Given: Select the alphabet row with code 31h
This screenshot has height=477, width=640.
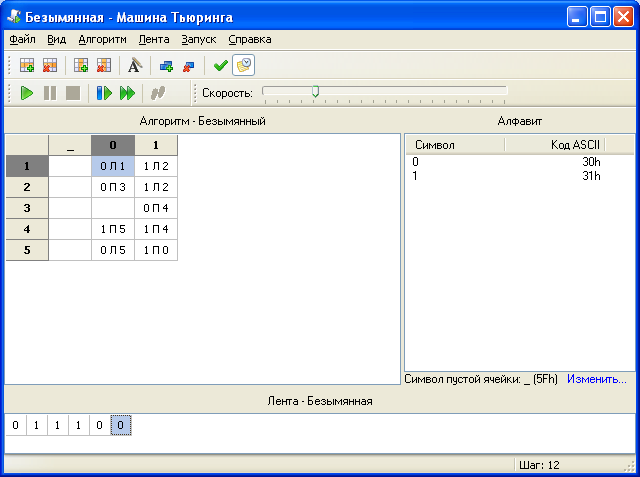Looking at the screenshot, I should [519, 176].
